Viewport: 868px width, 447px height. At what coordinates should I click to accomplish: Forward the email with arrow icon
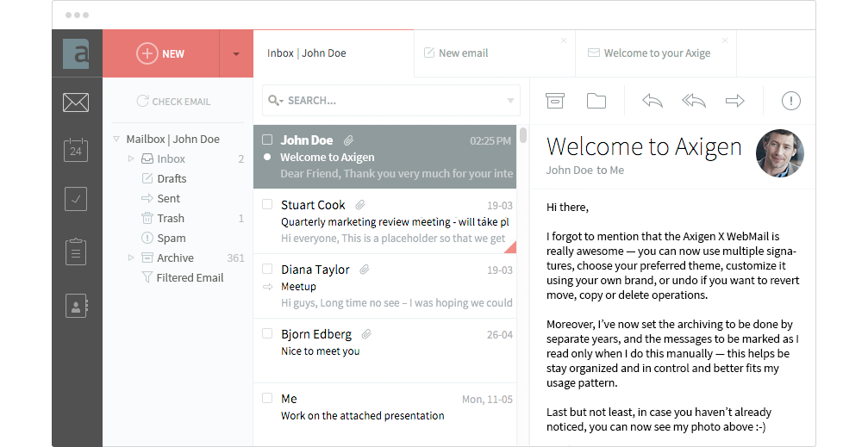pos(734,101)
